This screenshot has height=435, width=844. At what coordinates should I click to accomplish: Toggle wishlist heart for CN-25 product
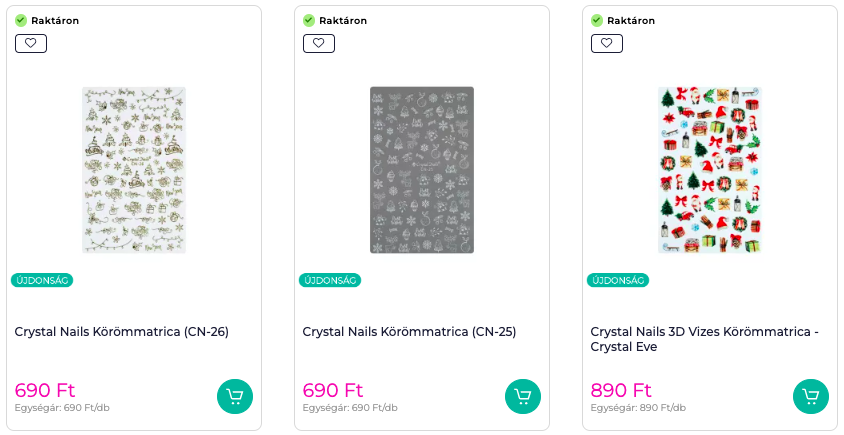(319, 43)
